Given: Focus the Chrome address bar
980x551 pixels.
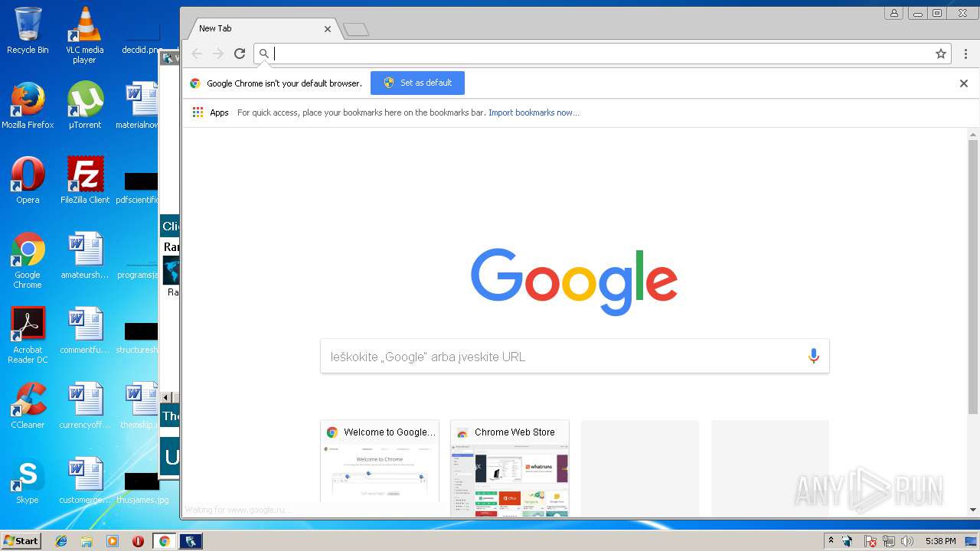Looking at the screenshot, I should (x=601, y=54).
